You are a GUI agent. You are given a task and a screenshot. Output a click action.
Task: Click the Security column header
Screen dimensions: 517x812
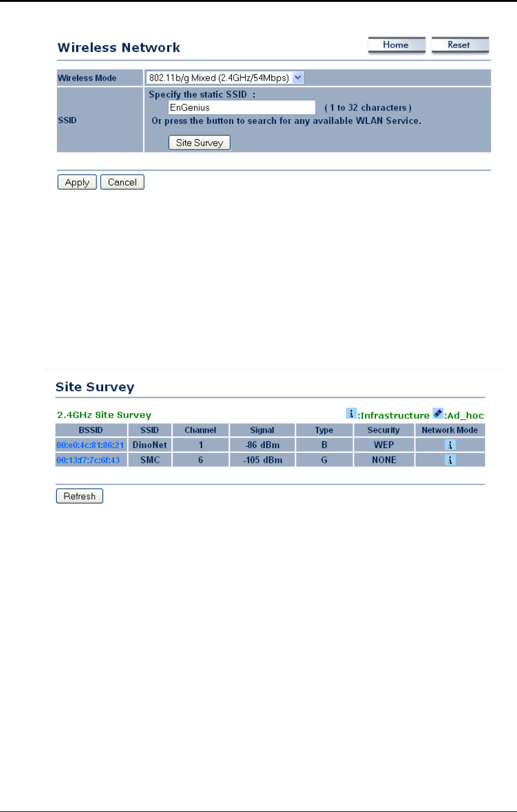click(383, 430)
